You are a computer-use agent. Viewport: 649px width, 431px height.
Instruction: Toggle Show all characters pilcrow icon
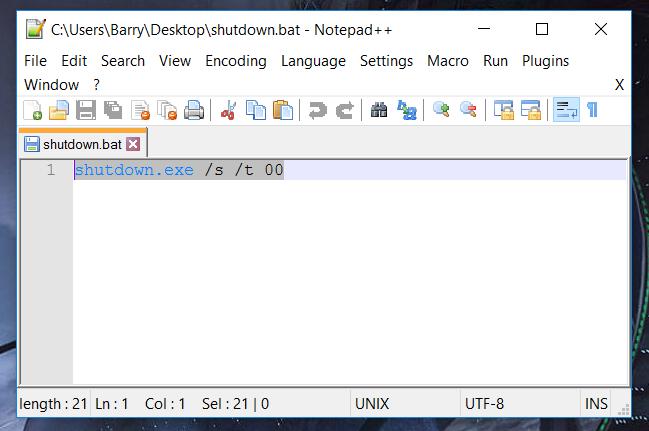(592, 110)
